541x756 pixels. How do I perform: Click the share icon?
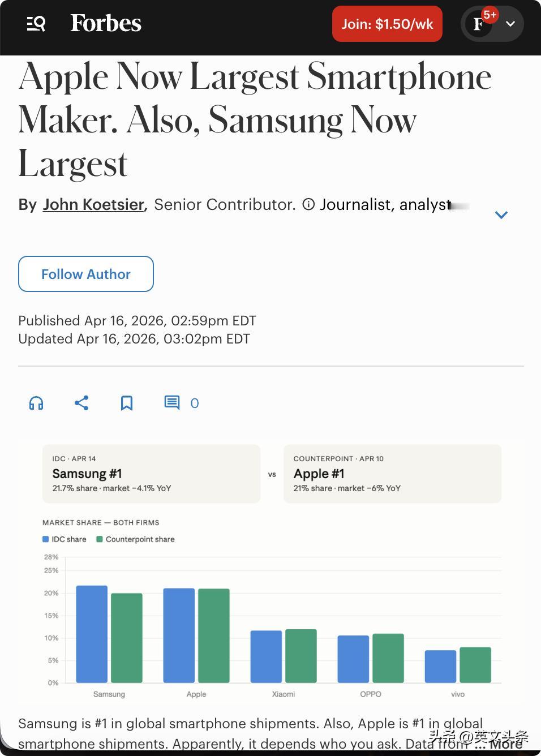click(x=81, y=403)
